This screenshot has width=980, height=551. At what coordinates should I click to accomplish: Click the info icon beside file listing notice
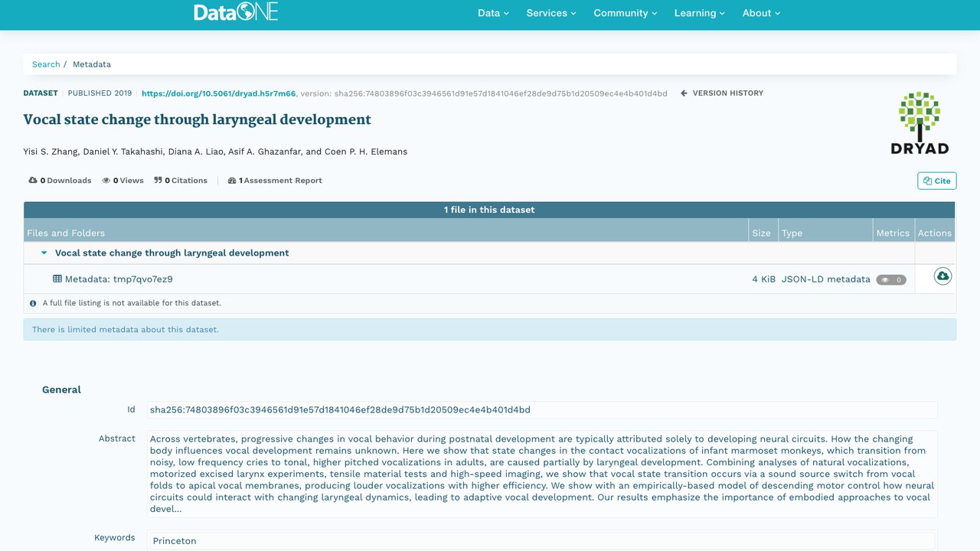click(33, 303)
